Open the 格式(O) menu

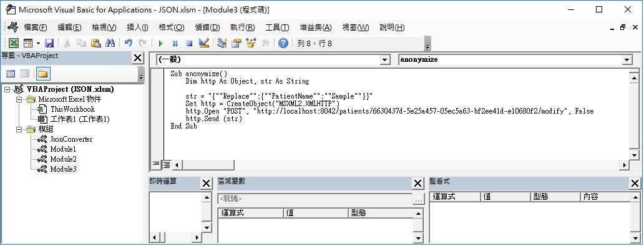(171, 27)
